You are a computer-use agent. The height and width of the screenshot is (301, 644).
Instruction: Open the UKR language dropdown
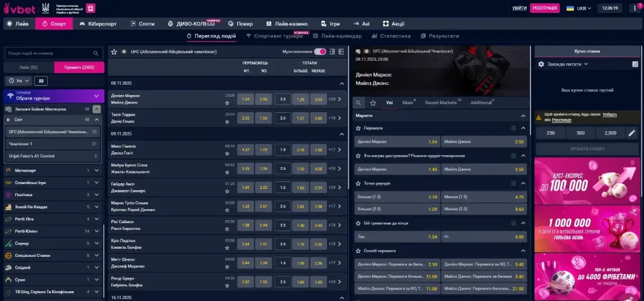tap(579, 8)
